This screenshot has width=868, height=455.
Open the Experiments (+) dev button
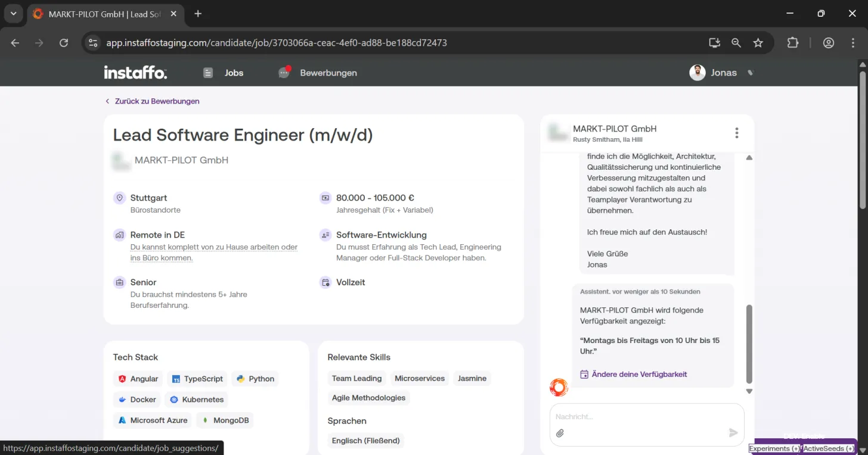pyautogui.click(x=774, y=448)
